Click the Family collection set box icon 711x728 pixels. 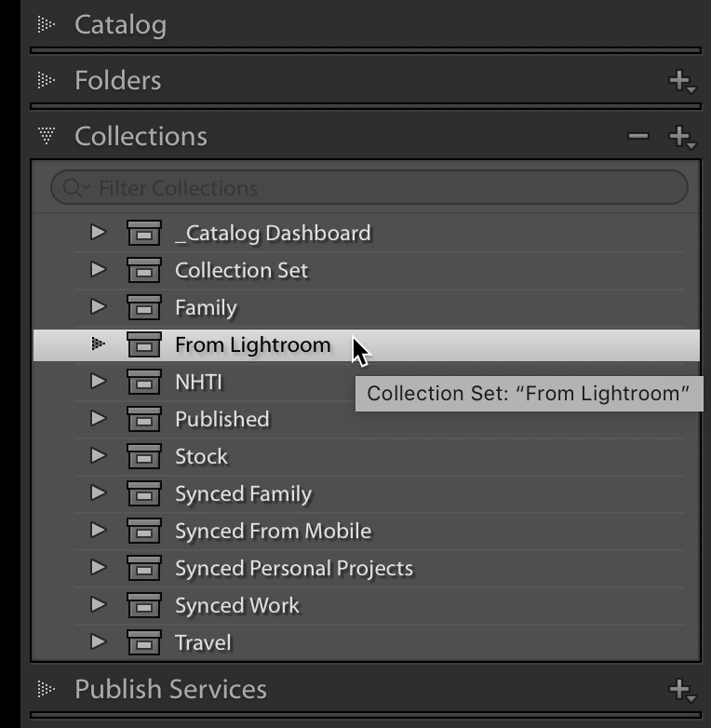tap(144, 307)
